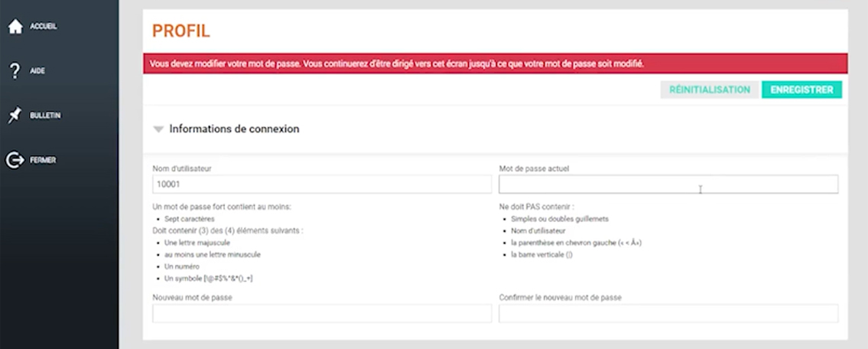Click the Mot de passe actuel label
The image size is (868, 349).
[534, 168]
